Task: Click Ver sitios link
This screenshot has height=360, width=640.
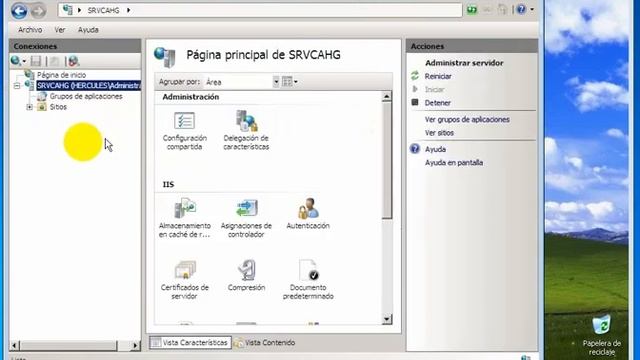Action: coord(439,133)
